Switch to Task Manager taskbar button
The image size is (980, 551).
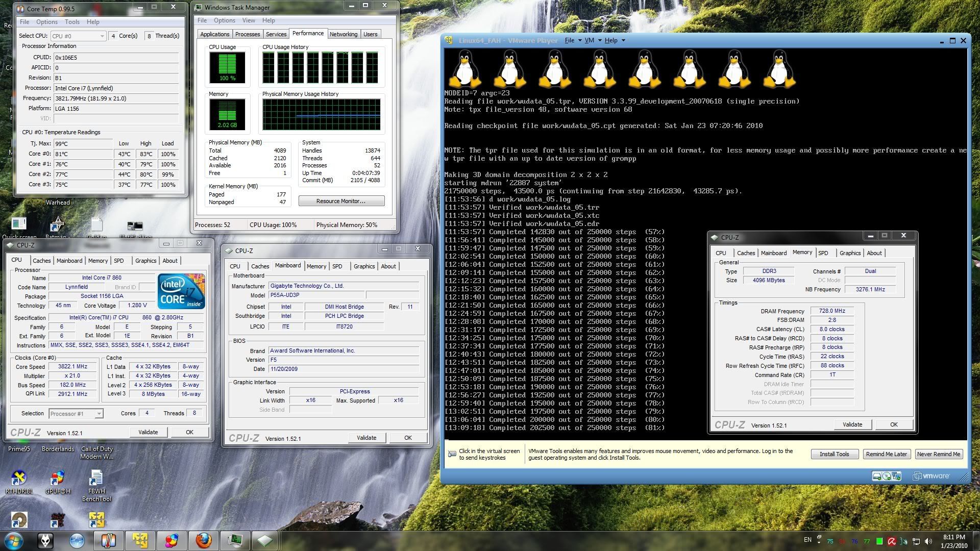[235, 540]
